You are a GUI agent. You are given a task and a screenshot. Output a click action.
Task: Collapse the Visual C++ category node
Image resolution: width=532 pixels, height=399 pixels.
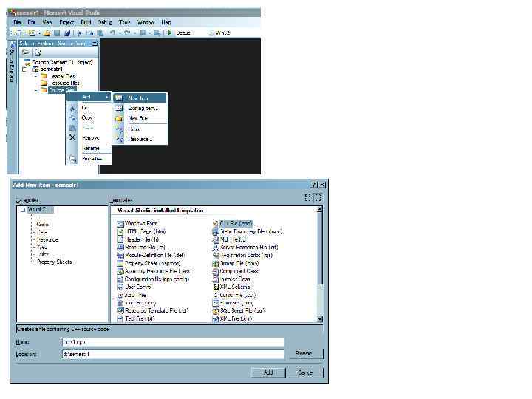[x=23, y=210]
